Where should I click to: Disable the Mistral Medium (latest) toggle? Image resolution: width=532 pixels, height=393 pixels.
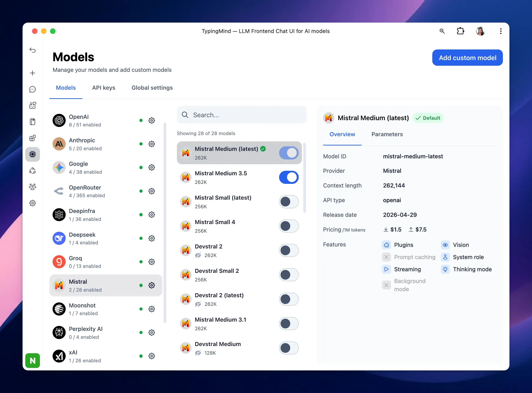pyautogui.click(x=289, y=153)
